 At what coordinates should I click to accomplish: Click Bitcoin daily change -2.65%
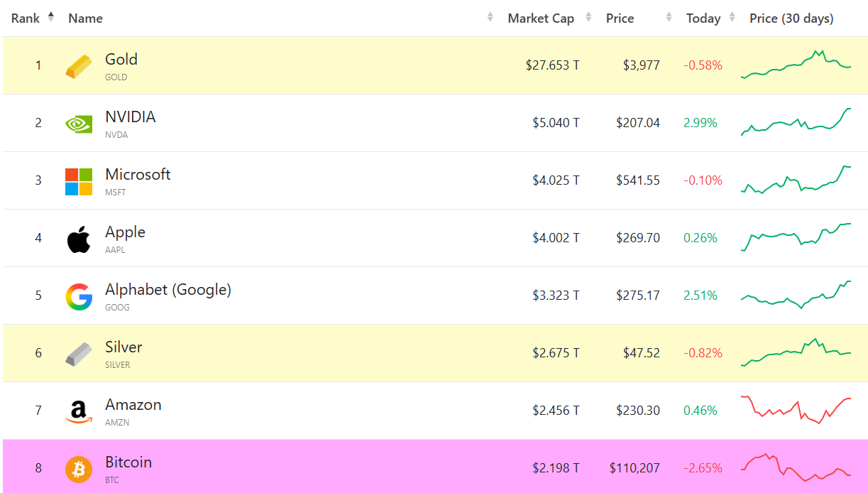pyautogui.click(x=703, y=468)
